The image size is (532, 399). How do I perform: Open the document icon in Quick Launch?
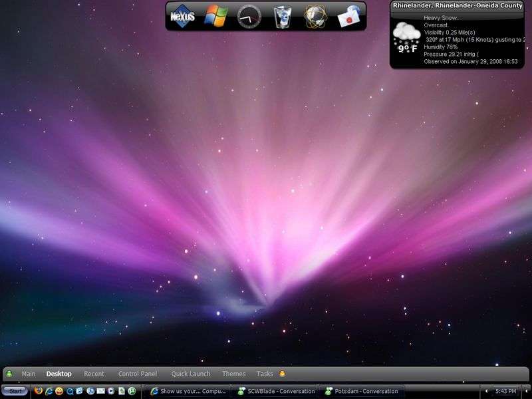click(x=122, y=391)
